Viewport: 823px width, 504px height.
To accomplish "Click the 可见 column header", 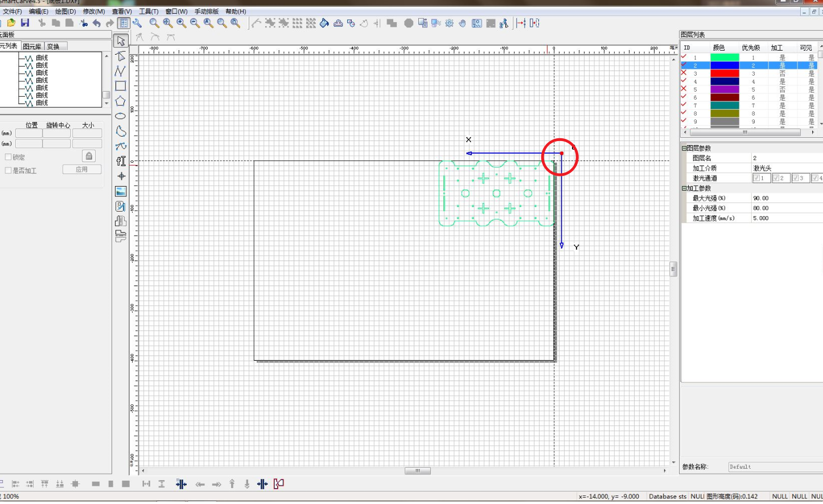I will (x=806, y=48).
